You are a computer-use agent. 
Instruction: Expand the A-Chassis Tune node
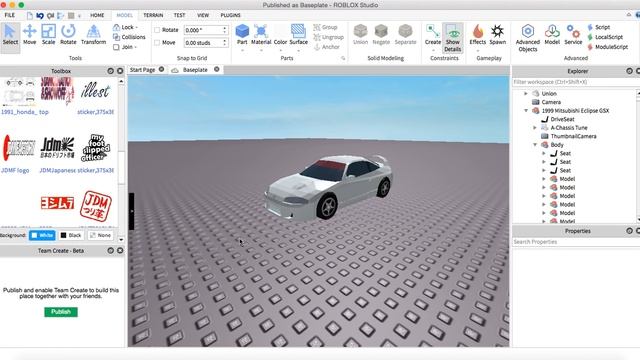pos(535,128)
